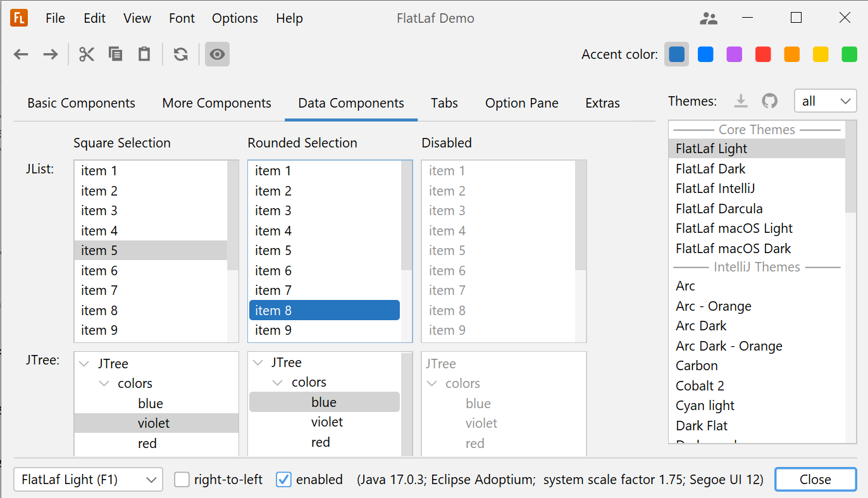
Task: Enable right-to-left layout
Action: [x=182, y=480]
